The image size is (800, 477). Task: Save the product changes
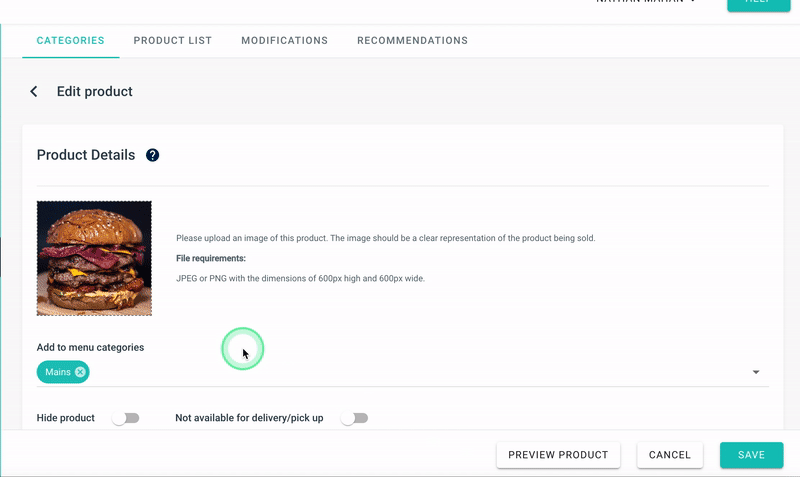click(751, 455)
